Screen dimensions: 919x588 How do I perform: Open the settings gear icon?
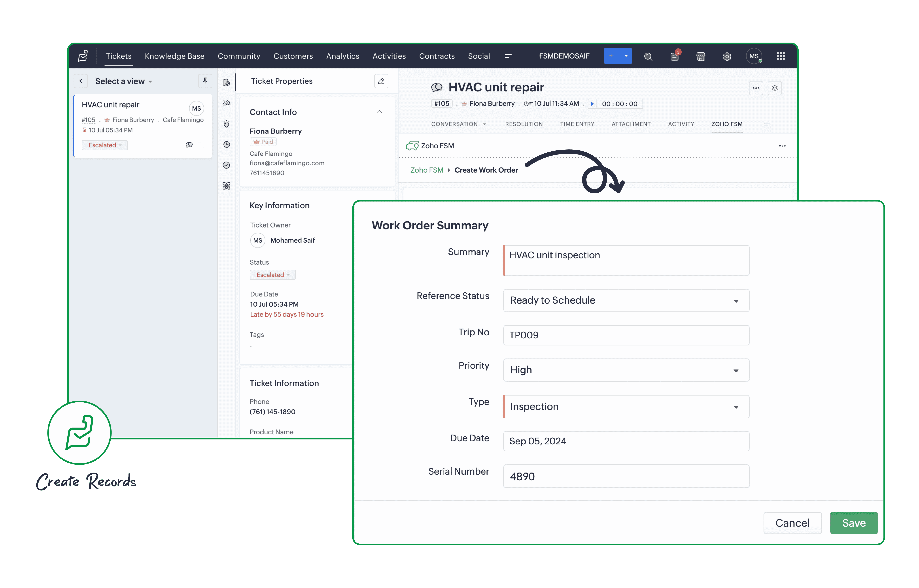pyautogui.click(x=727, y=57)
